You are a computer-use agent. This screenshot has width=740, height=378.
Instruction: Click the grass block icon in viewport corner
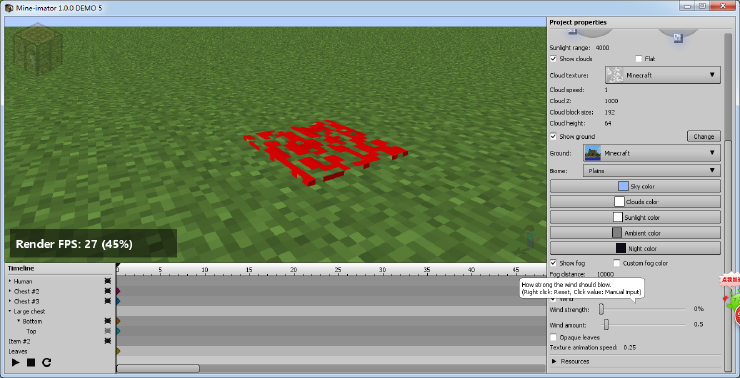click(38, 50)
